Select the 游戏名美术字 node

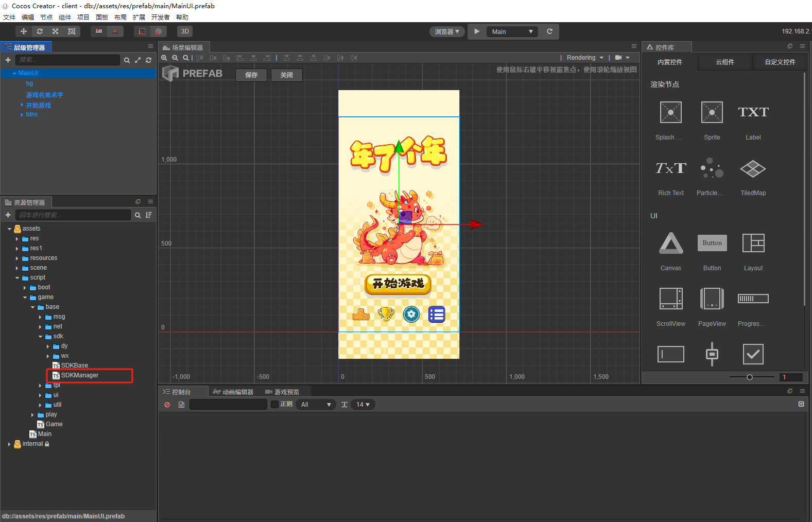click(45, 95)
